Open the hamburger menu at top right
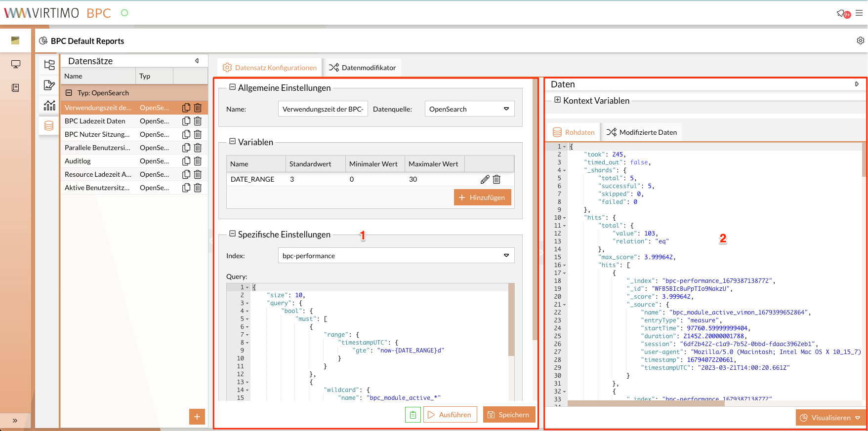This screenshot has width=868, height=431. pos(859,13)
